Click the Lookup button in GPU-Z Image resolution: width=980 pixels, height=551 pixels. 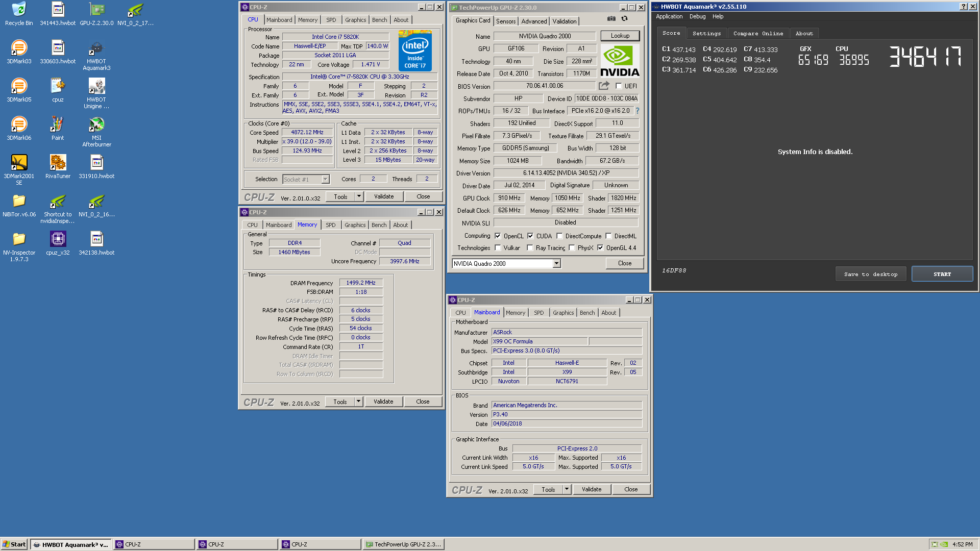(620, 36)
